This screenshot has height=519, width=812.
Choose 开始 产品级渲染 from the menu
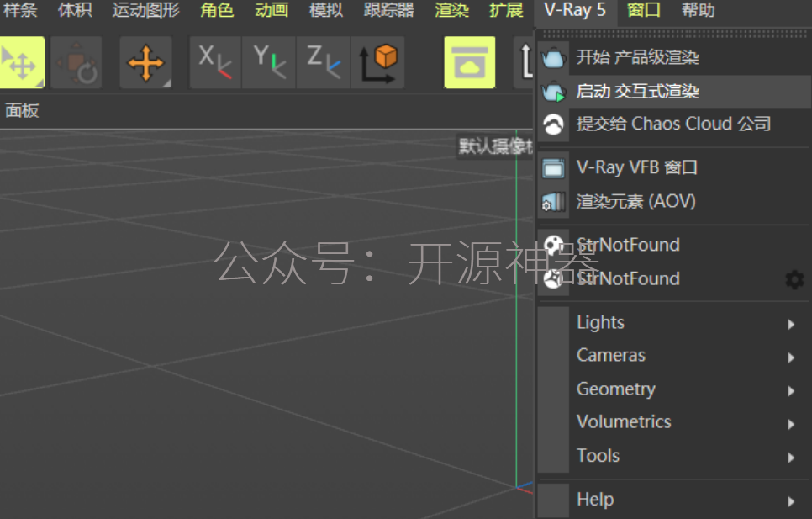(674, 57)
